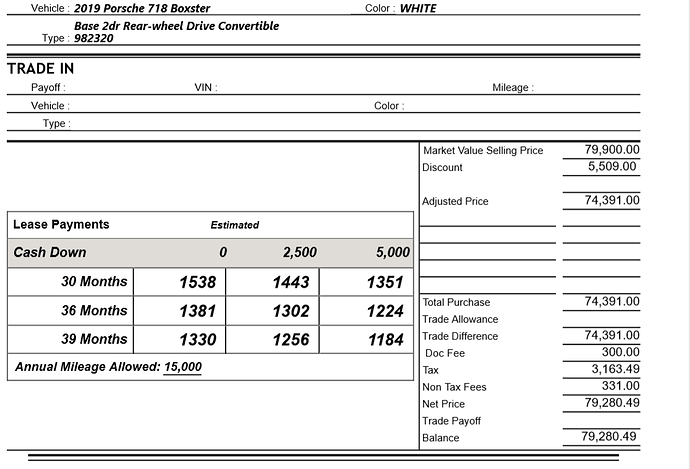Click the 15,000 annual mileage value
Viewport: 690px width, 469px height.
183,367
